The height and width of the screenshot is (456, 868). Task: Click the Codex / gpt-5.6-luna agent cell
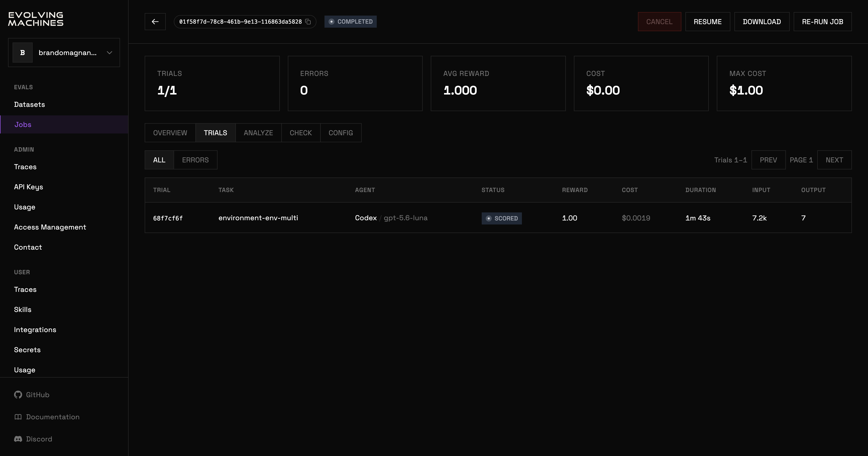pos(391,218)
